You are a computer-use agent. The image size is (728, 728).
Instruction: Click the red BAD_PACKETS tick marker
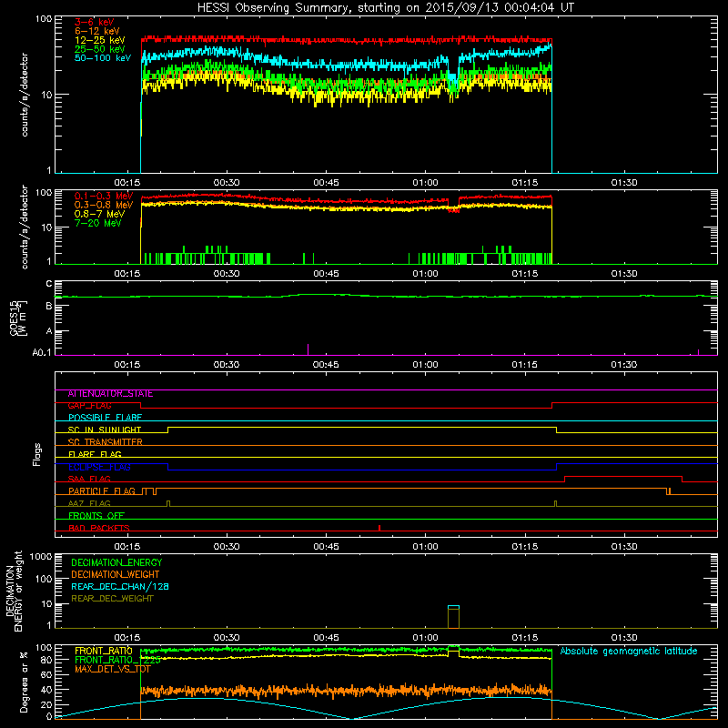379,528
